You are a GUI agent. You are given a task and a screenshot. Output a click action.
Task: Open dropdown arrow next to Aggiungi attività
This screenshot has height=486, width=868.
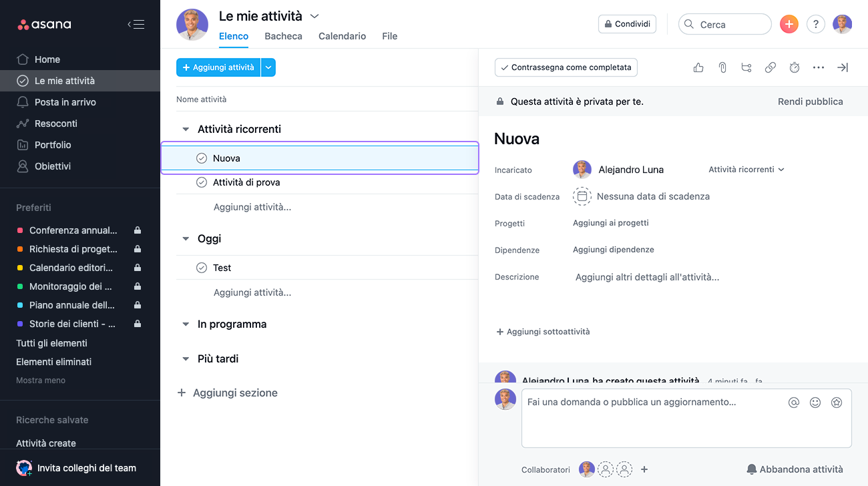click(268, 67)
